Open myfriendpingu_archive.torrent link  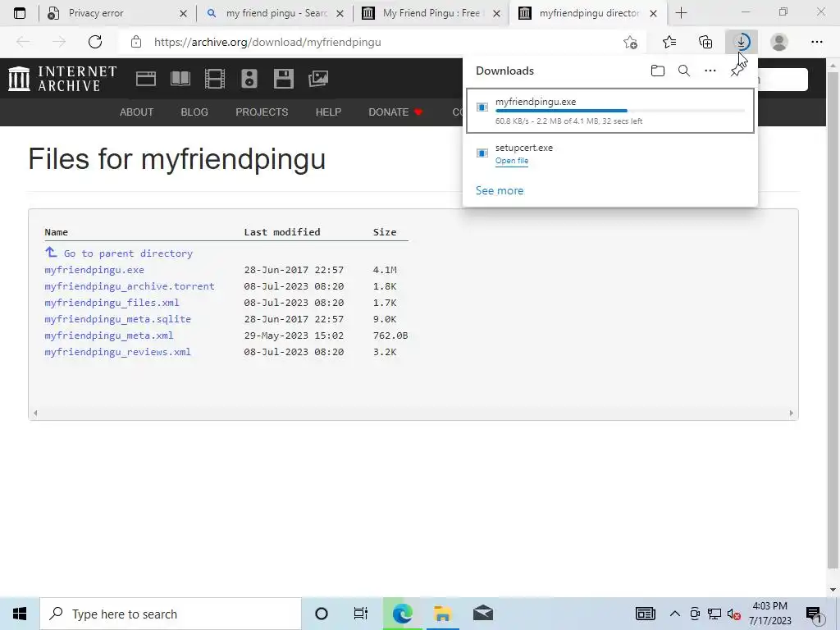pyautogui.click(x=130, y=286)
